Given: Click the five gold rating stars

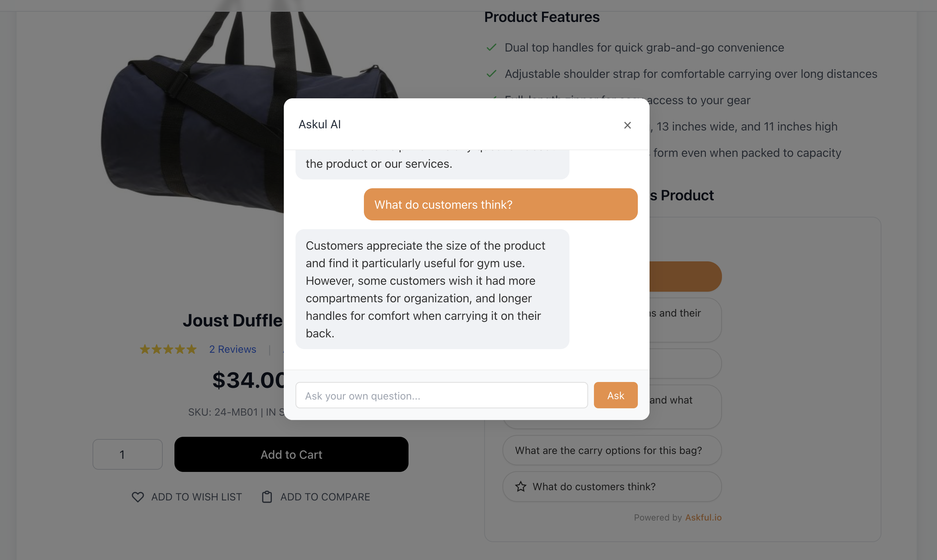Looking at the screenshot, I should [168, 349].
